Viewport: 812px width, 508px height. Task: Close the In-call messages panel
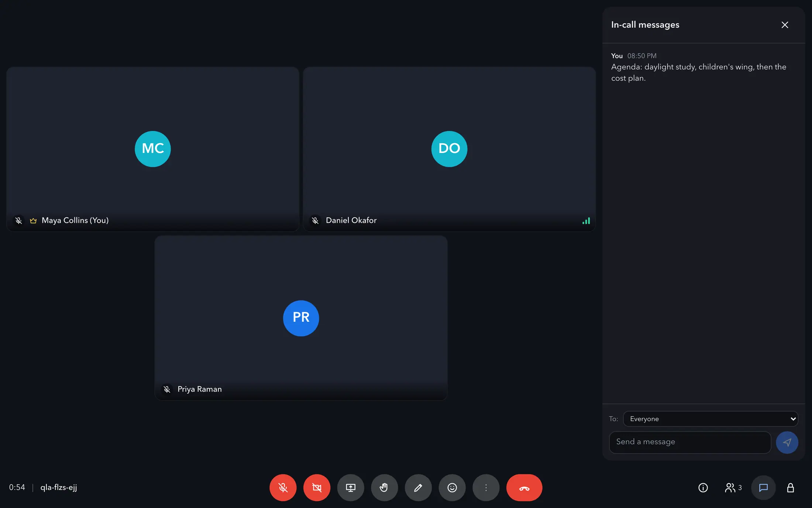coord(785,25)
